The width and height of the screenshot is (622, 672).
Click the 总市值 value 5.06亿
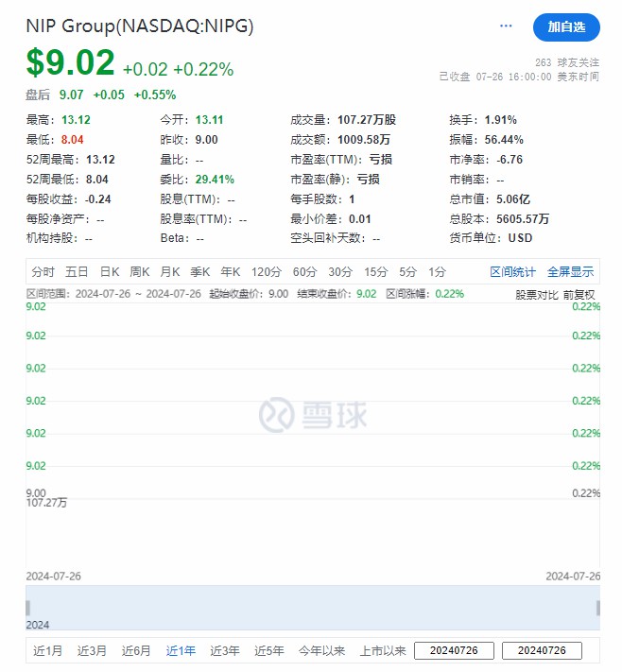click(513, 199)
